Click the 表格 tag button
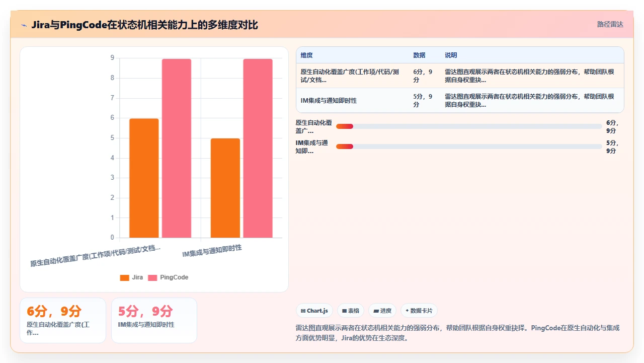 350,311
